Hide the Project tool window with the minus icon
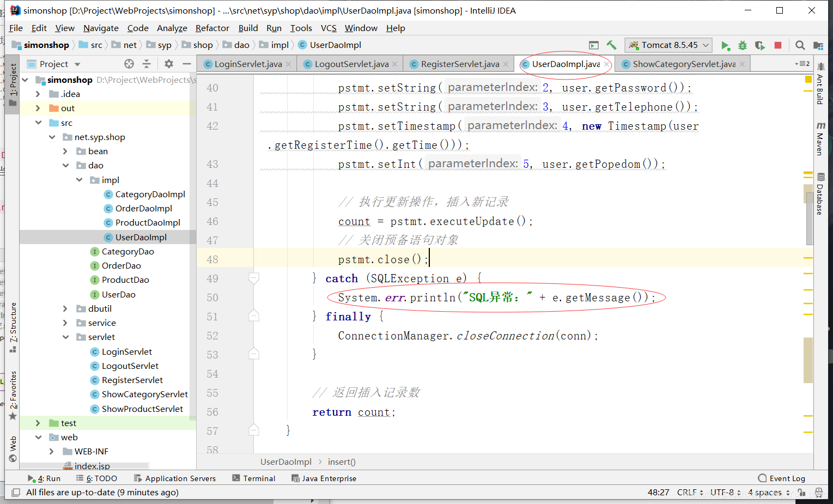This screenshot has height=504, width=833. coord(187,64)
